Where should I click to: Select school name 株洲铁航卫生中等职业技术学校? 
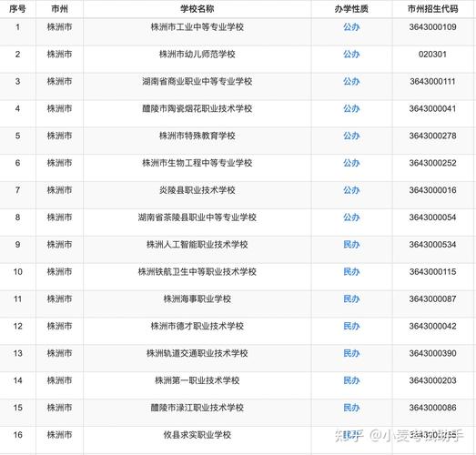pyautogui.click(x=197, y=272)
